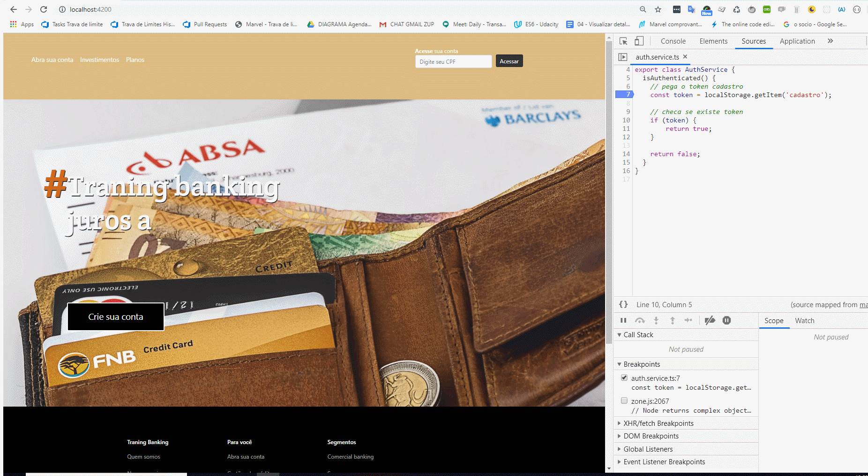Click the auth.service.ts:7 breakpoint entry
Screen dimensions: 868x476
691,383
